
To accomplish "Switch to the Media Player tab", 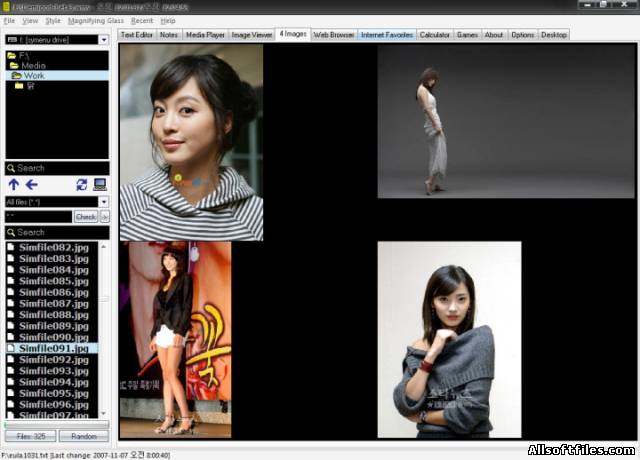I will click(205, 35).
